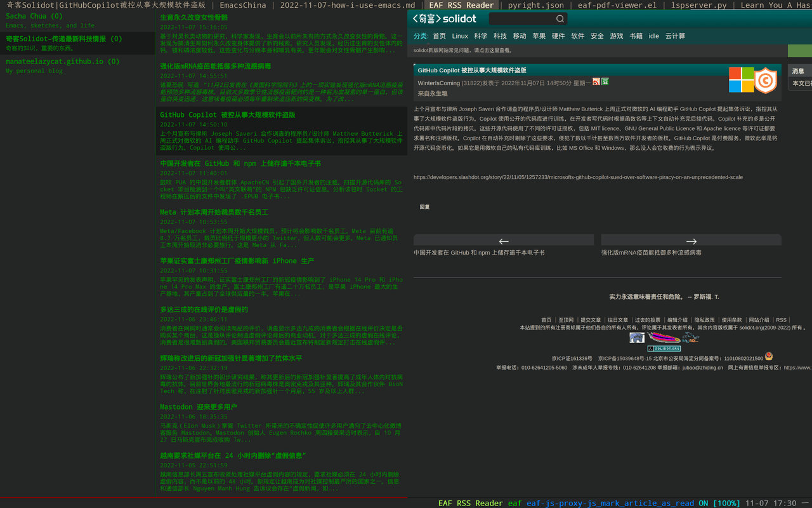Open the article 多达三成的在线评价是虚假的
Image resolution: width=812 pixels, height=508 pixels.
click(x=281, y=326)
